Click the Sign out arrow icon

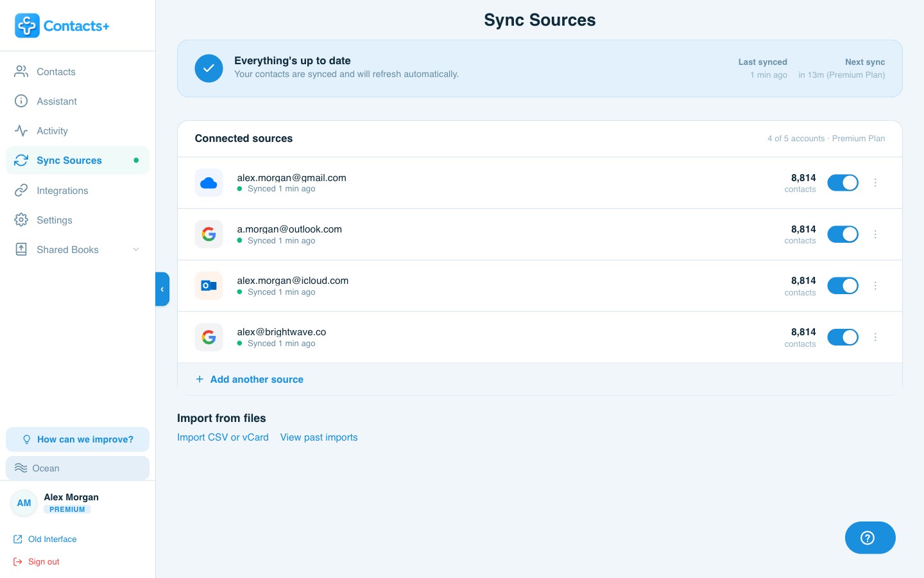(x=18, y=562)
